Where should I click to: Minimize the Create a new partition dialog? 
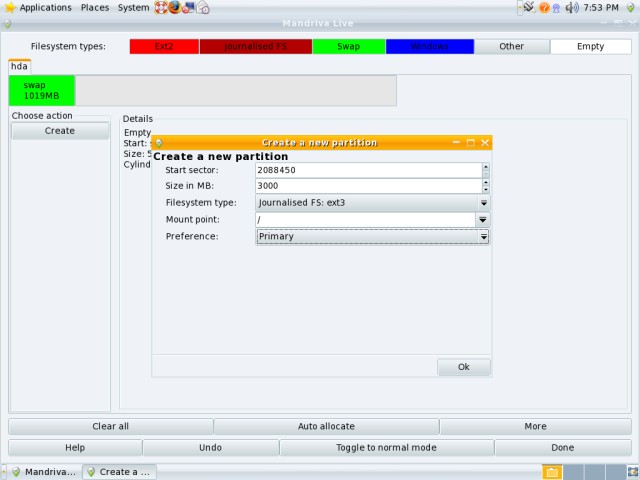click(456, 142)
